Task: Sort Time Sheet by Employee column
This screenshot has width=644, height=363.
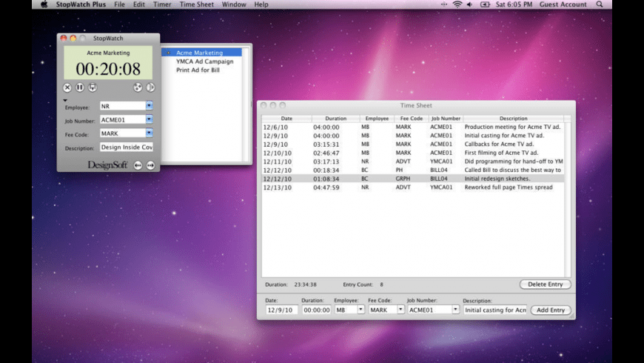Action: click(x=377, y=119)
